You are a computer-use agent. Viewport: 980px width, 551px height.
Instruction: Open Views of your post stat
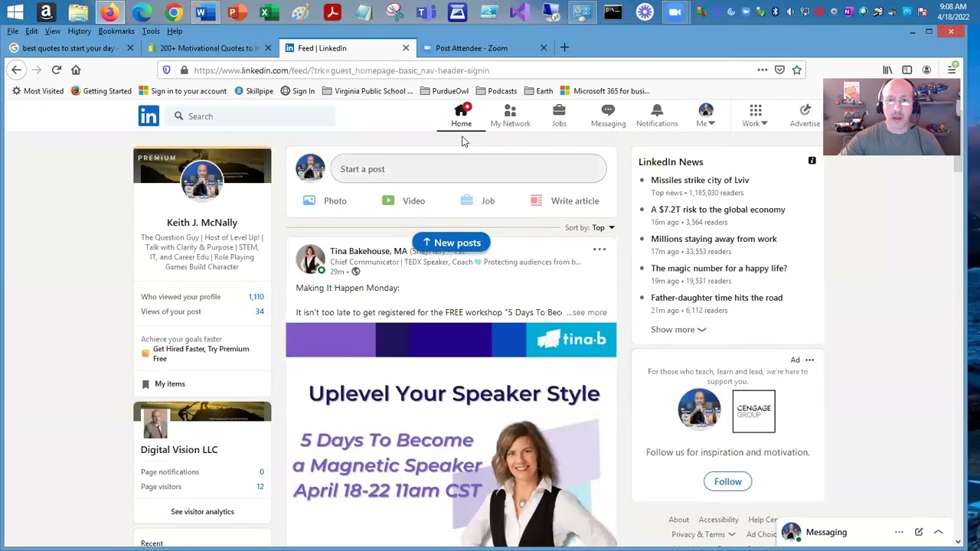[202, 311]
